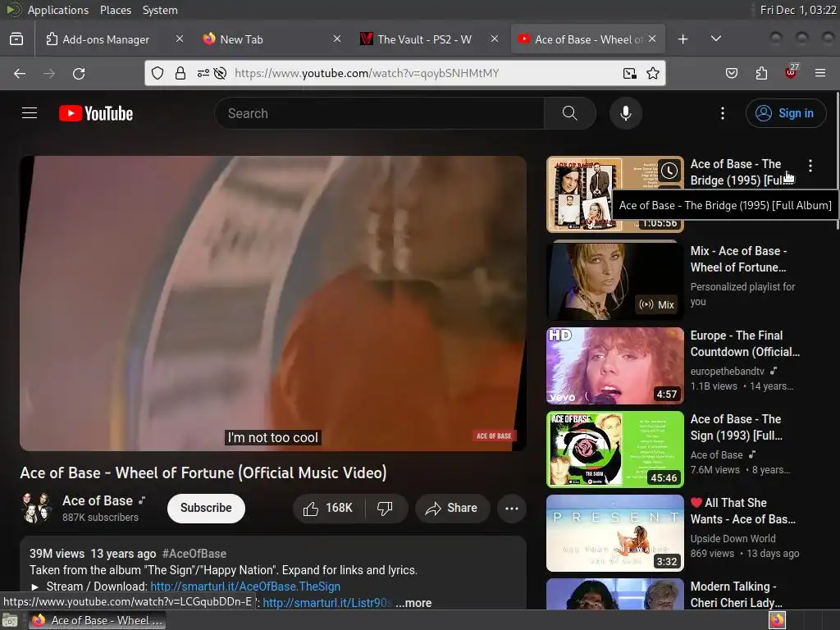Open Ace of Base - The Sign thumbnail
The height and width of the screenshot is (630, 840).
tap(615, 449)
